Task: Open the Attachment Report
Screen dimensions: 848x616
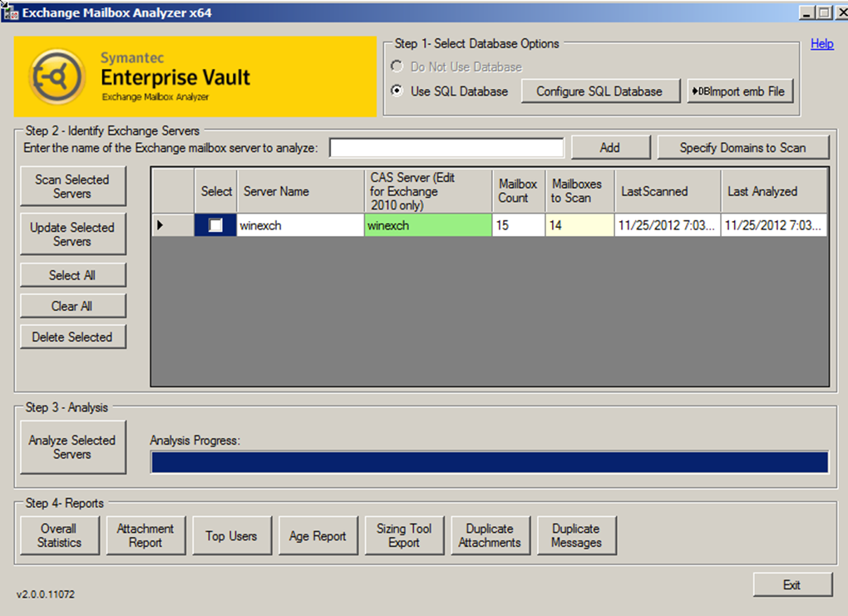Action: coord(145,535)
